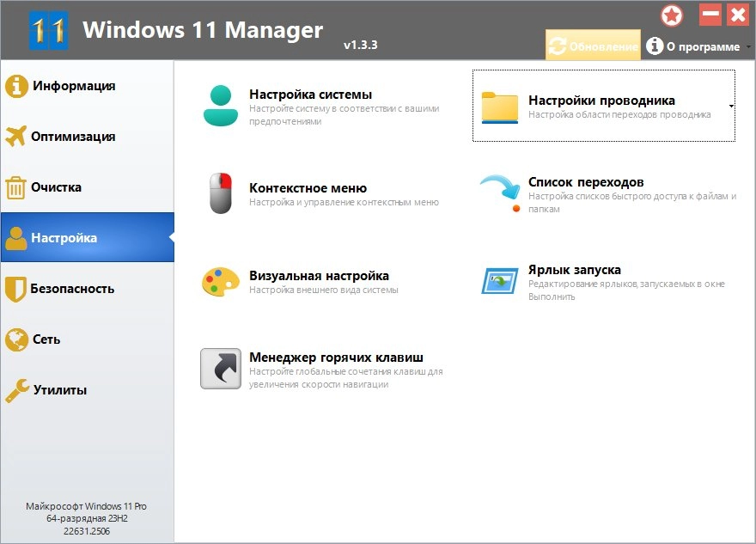Click the shortcut arrow icon for hotkey manager
Screen dimensions: 756x544
pyautogui.click(x=221, y=369)
